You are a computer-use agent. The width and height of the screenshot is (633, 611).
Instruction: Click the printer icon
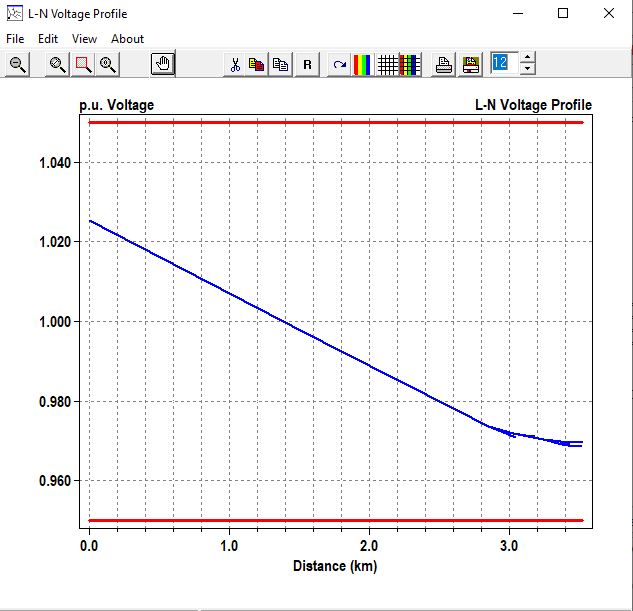444,65
